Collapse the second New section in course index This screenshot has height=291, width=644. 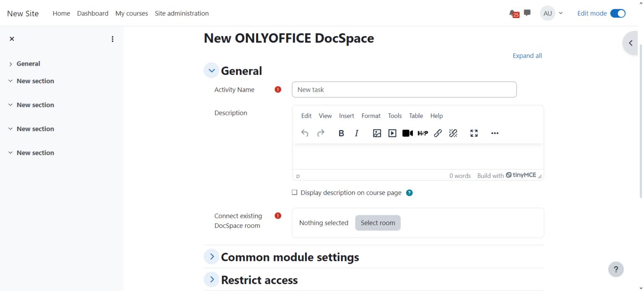pos(10,105)
